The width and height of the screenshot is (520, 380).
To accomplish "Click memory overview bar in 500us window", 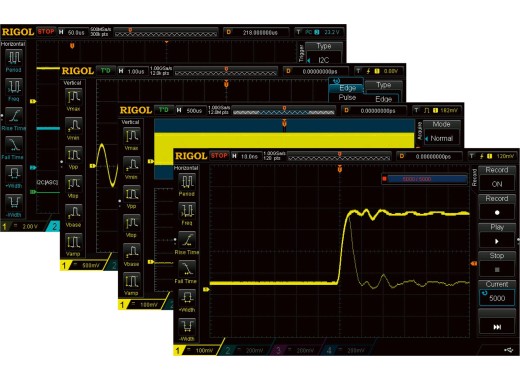I will tap(284, 111).
